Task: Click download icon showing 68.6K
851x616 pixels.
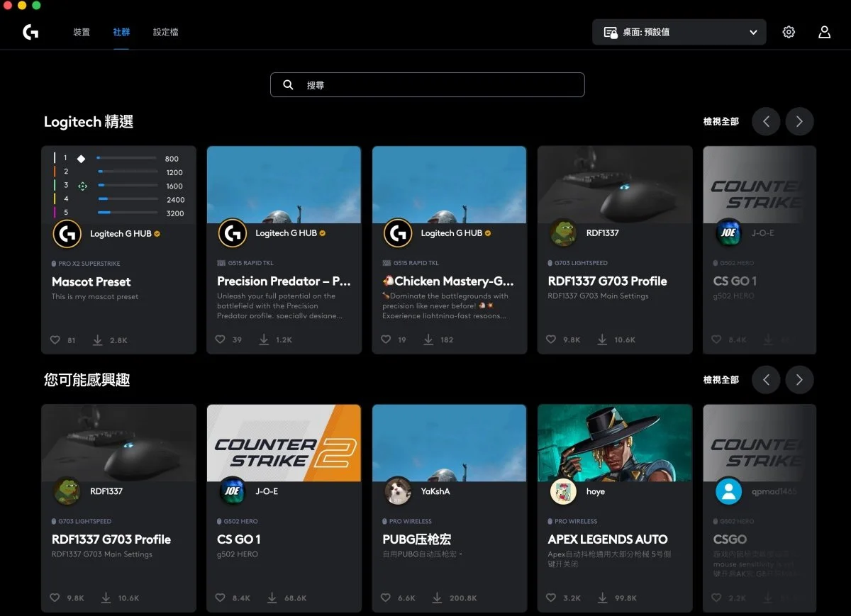Action: (272, 598)
